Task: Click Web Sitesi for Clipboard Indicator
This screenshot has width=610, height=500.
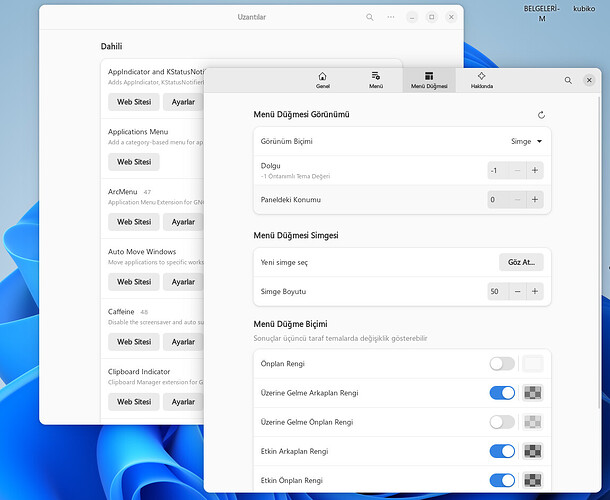Action: [134, 402]
